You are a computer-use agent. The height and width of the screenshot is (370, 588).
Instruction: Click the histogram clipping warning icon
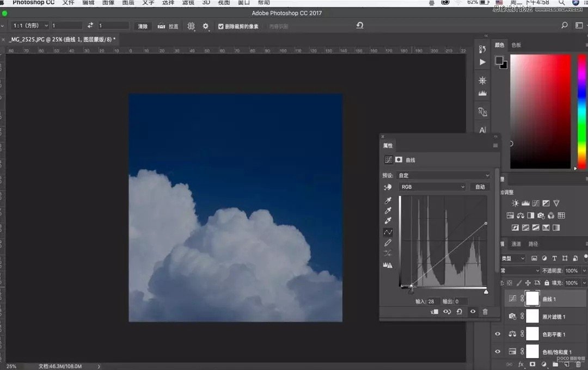coord(388,265)
